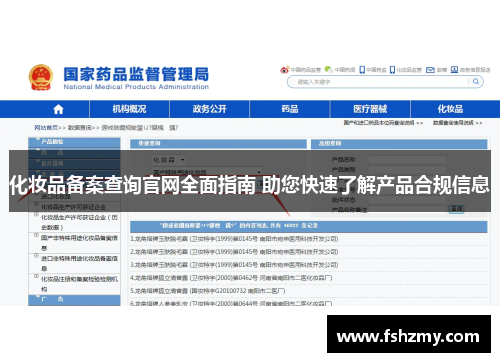Go to the home page via house icon
500x362 pixels.
[x=58, y=109]
